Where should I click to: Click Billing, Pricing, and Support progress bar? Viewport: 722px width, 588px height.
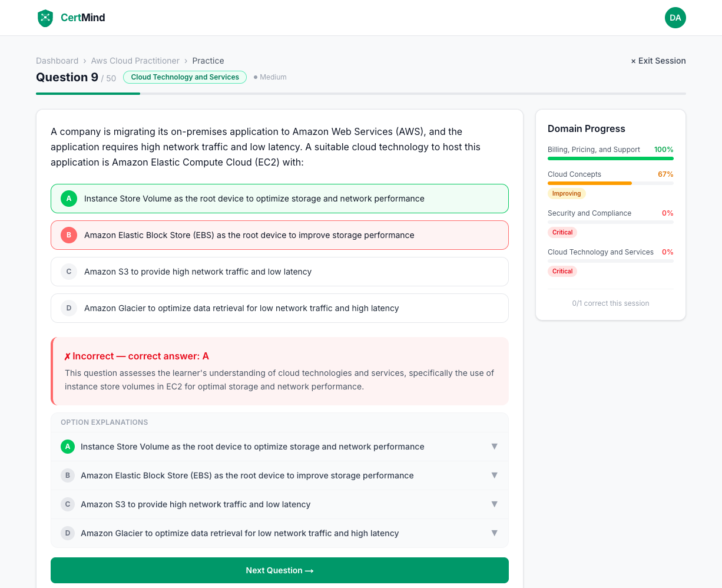click(611, 158)
